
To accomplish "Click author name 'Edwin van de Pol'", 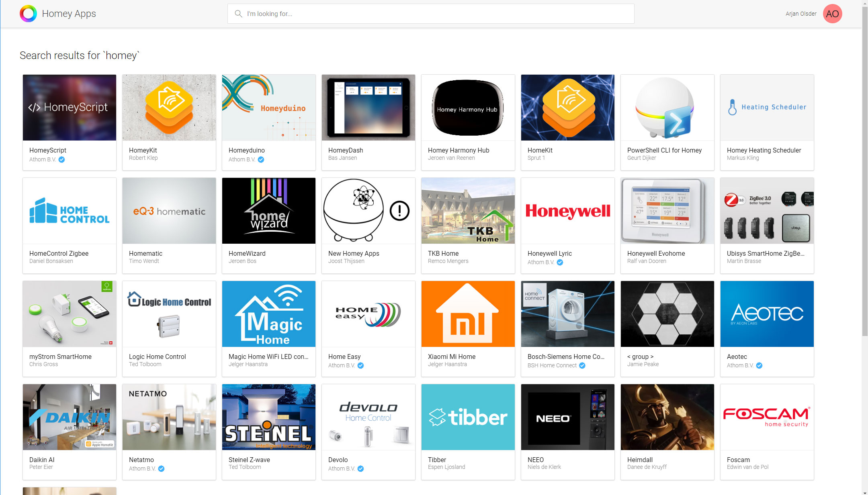I will tap(747, 467).
